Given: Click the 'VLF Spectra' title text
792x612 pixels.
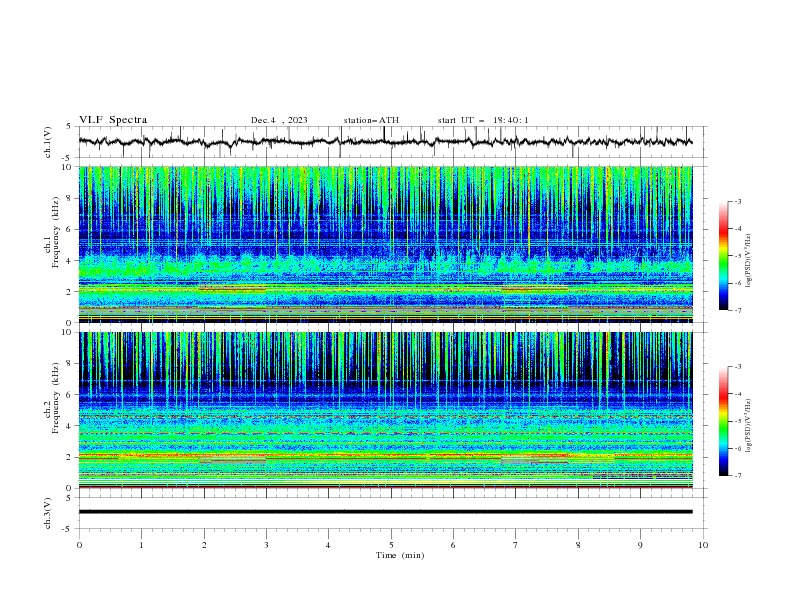Looking at the screenshot, I should [113, 120].
